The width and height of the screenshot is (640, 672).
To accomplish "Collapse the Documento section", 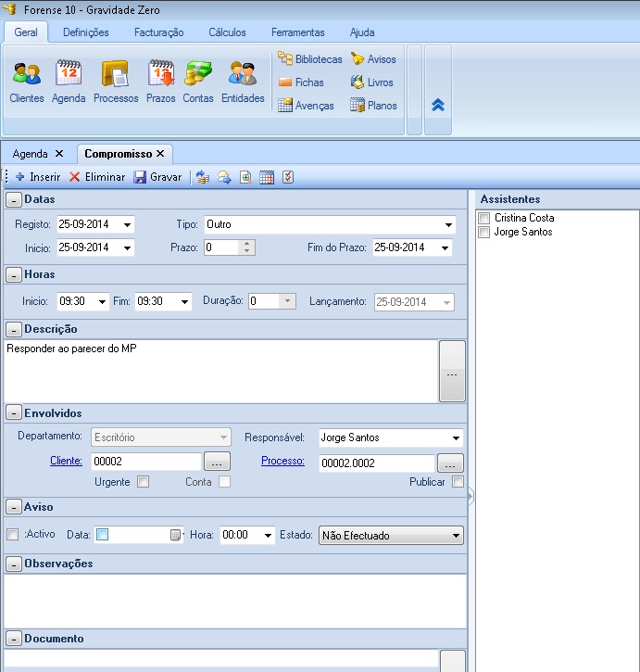I will point(14,639).
